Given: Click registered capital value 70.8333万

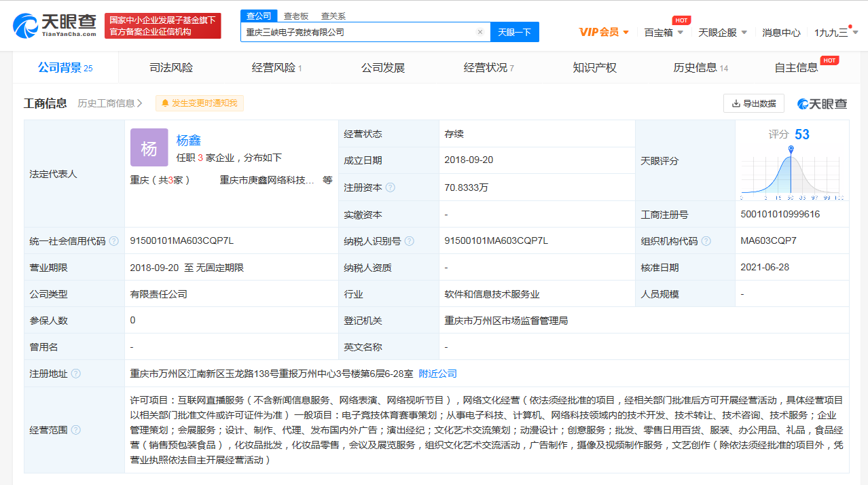Looking at the screenshot, I should 467,187.
